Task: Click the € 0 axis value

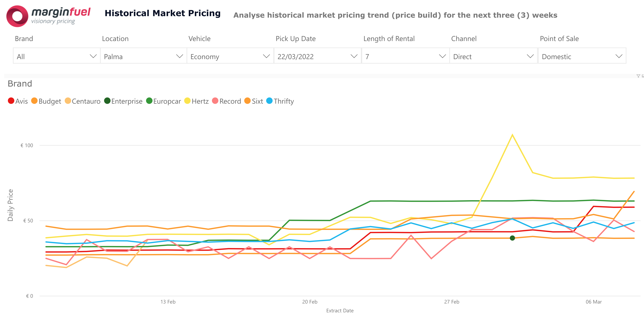Action: (x=30, y=296)
